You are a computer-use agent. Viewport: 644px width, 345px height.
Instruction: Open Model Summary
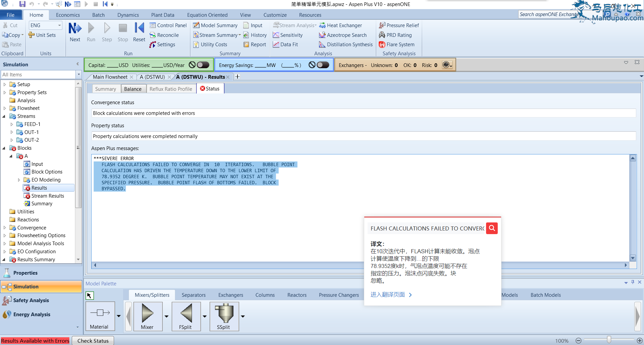coord(215,25)
